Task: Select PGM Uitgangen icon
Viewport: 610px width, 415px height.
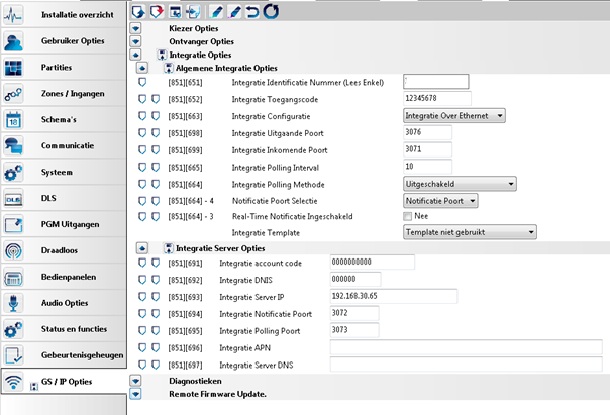Action: [13, 225]
